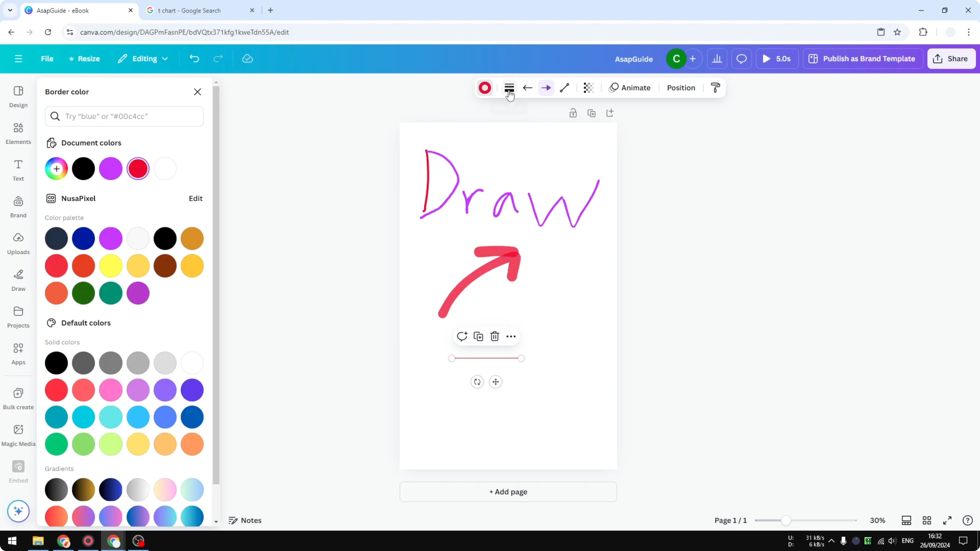Click the rotate handle below the line

(477, 382)
